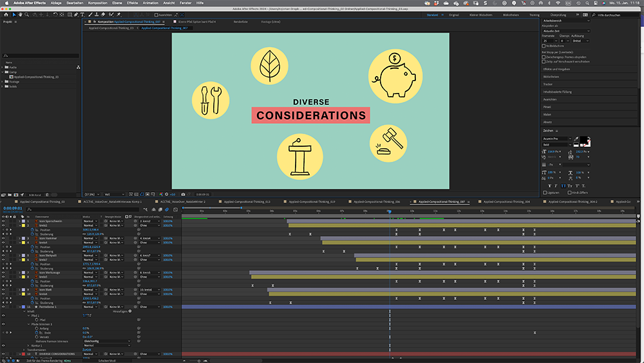
Task: Open the Bold font style dropdown
Action: tap(557, 144)
